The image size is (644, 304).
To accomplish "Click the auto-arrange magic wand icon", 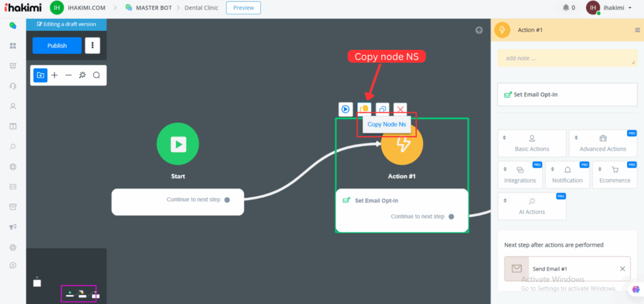I will coord(82,75).
